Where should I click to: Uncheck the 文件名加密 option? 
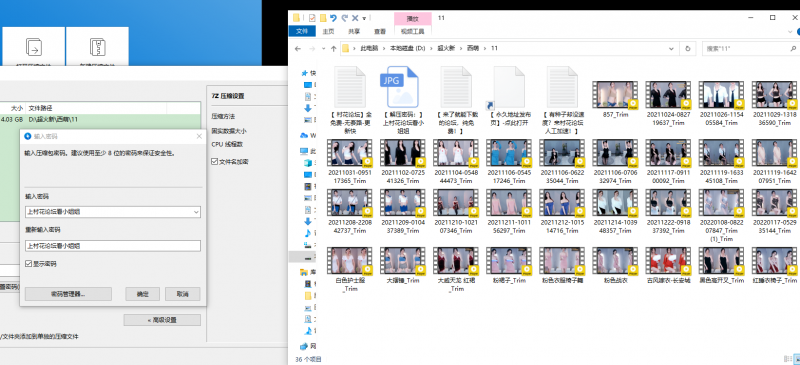pos(215,162)
